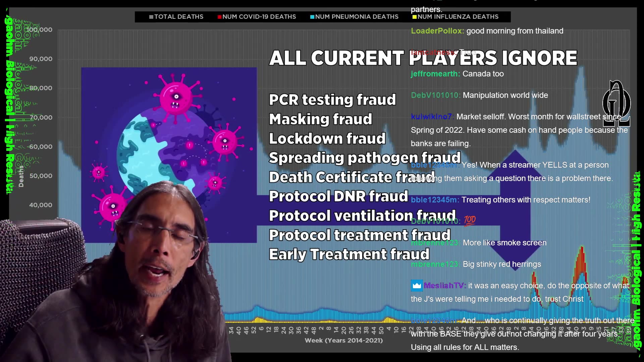Open LoaderPollox's chat username
644x362 pixels.
click(x=437, y=31)
